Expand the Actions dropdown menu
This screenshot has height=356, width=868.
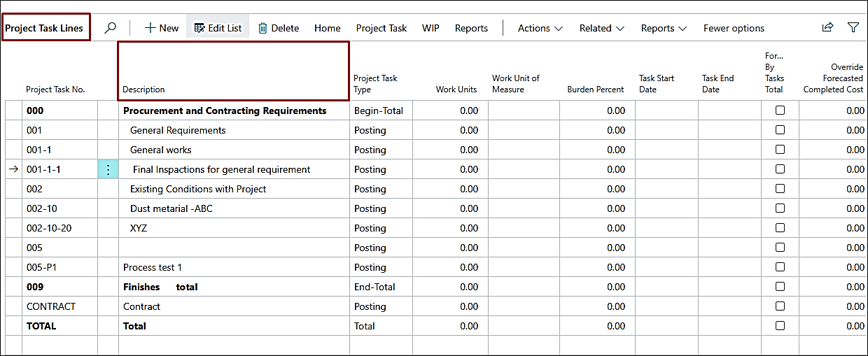tap(540, 28)
